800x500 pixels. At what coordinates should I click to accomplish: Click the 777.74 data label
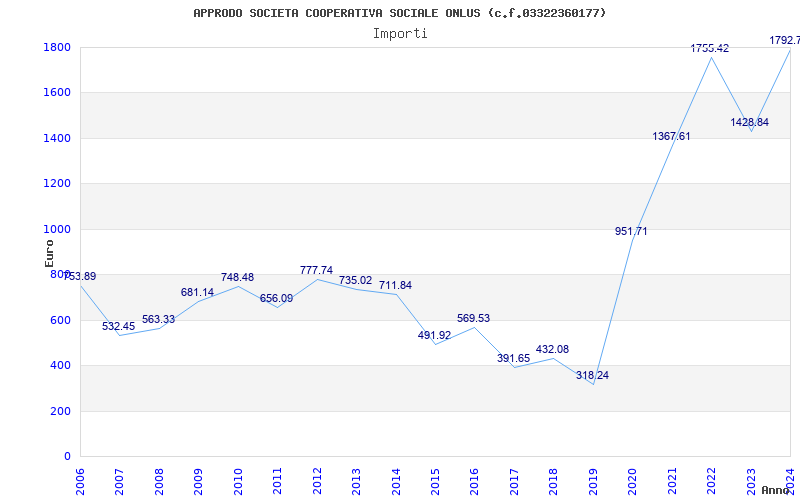(316, 270)
